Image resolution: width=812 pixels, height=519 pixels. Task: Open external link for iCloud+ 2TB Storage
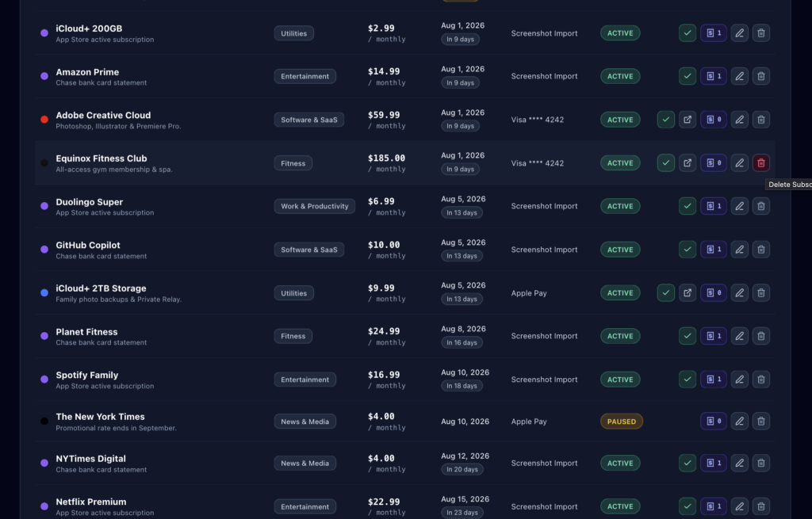(x=688, y=293)
